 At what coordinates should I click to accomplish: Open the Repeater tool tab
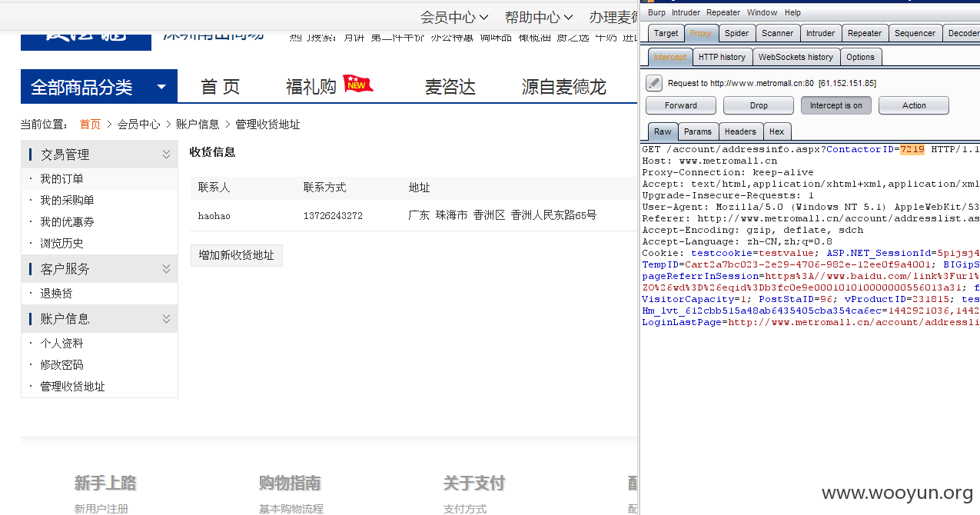[x=865, y=33]
